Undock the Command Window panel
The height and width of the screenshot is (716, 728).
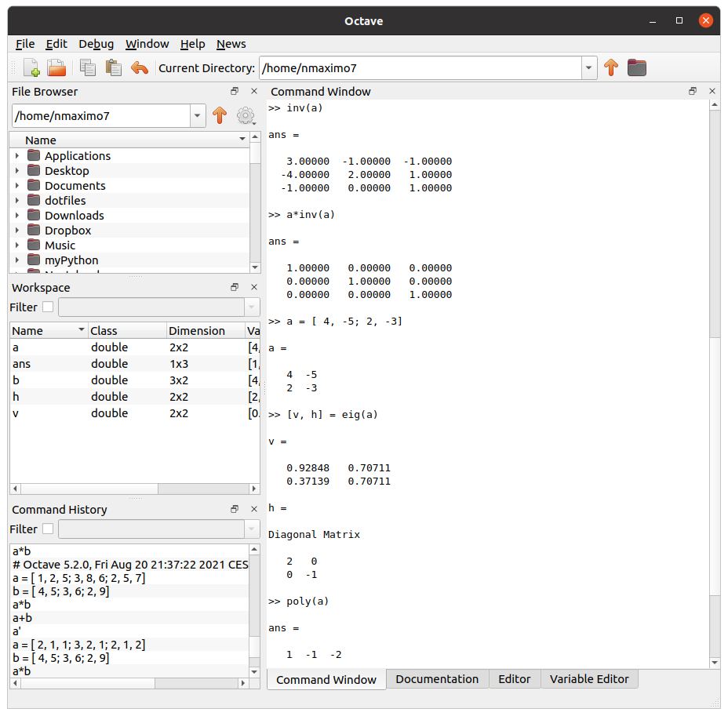(x=693, y=92)
